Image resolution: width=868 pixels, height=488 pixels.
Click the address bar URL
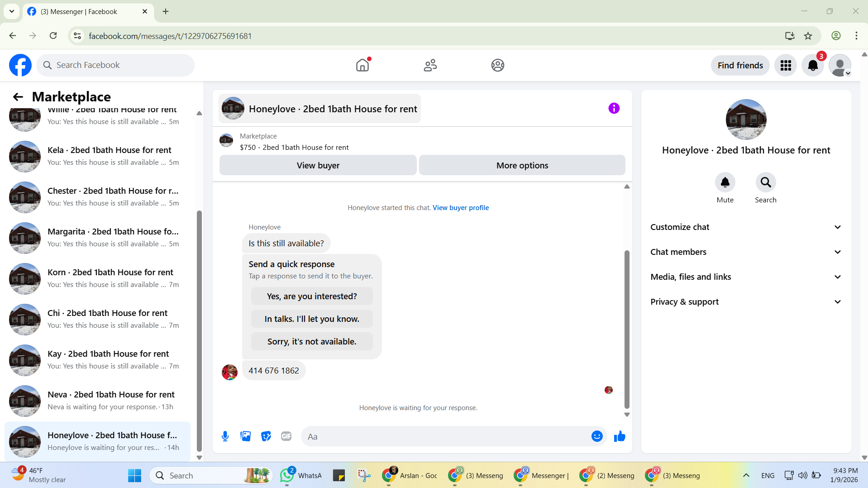[x=170, y=36]
